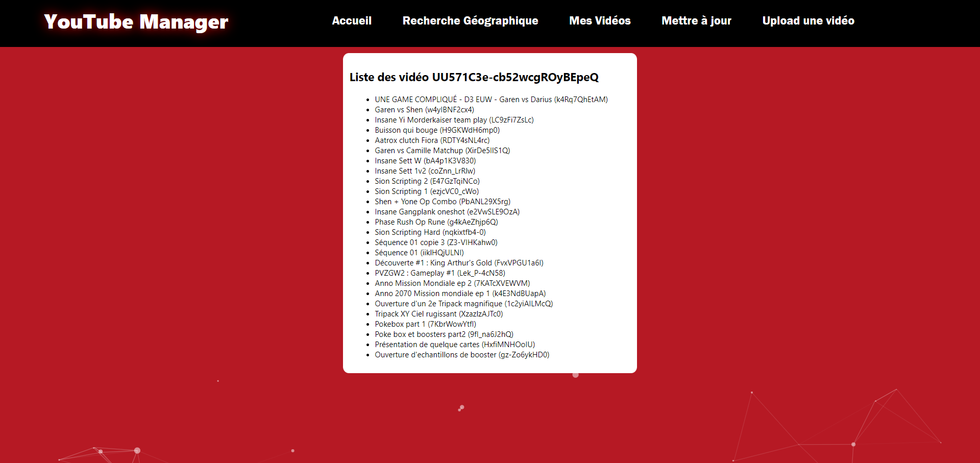Click the Sion Scripting Hard entry
Viewport: 980px width, 463px height.
[x=430, y=232]
